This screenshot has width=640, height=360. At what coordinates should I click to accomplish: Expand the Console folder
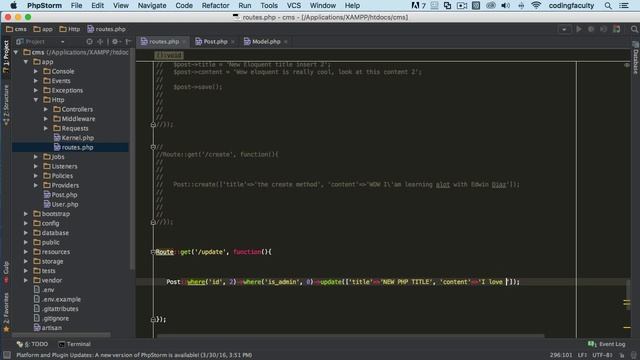click(36, 71)
